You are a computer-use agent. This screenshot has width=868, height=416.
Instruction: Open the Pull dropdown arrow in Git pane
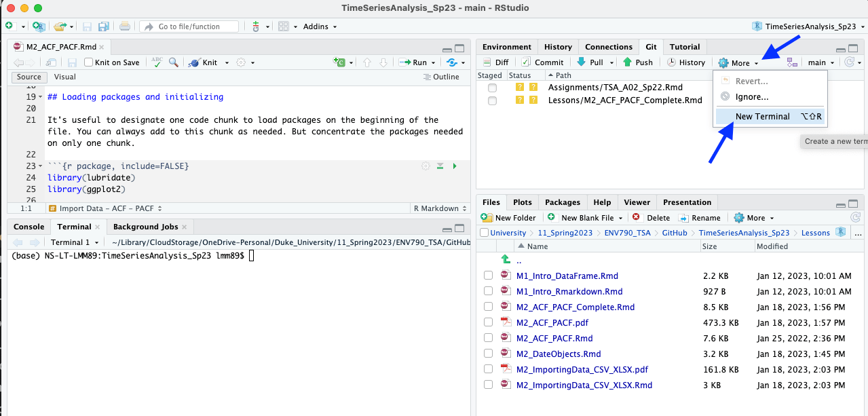pyautogui.click(x=611, y=62)
